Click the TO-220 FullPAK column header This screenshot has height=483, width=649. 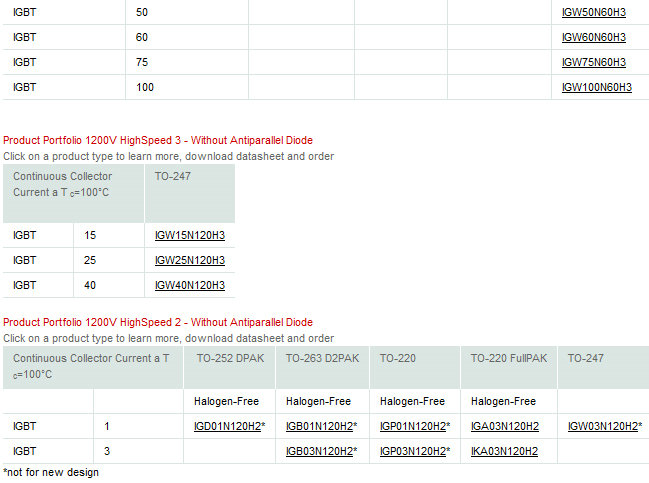(509, 358)
